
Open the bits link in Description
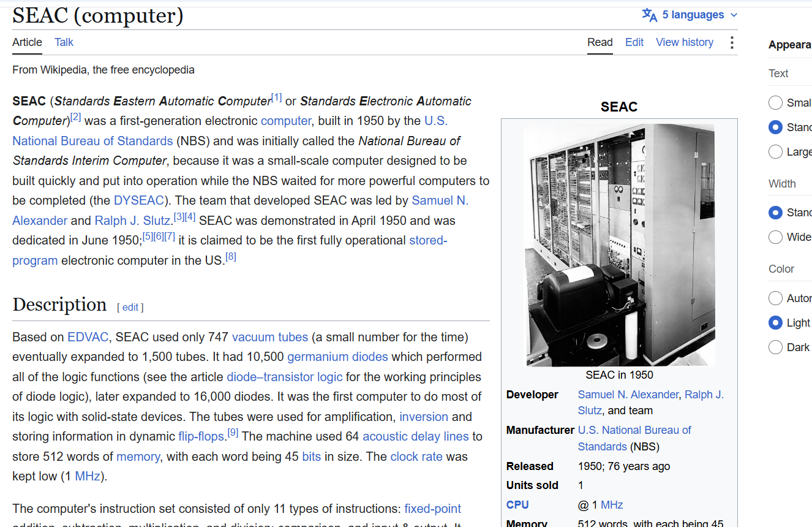pyautogui.click(x=312, y=457)
